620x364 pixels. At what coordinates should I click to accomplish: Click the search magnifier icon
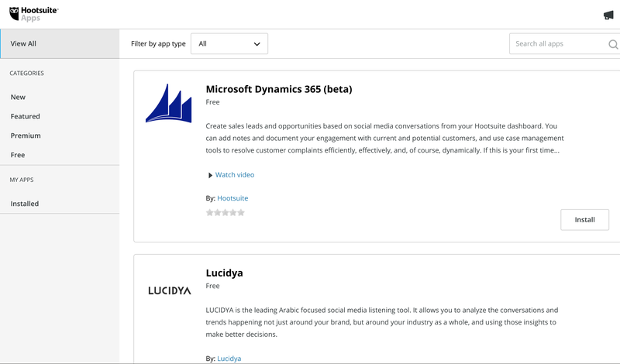click(x=613, y=44)
